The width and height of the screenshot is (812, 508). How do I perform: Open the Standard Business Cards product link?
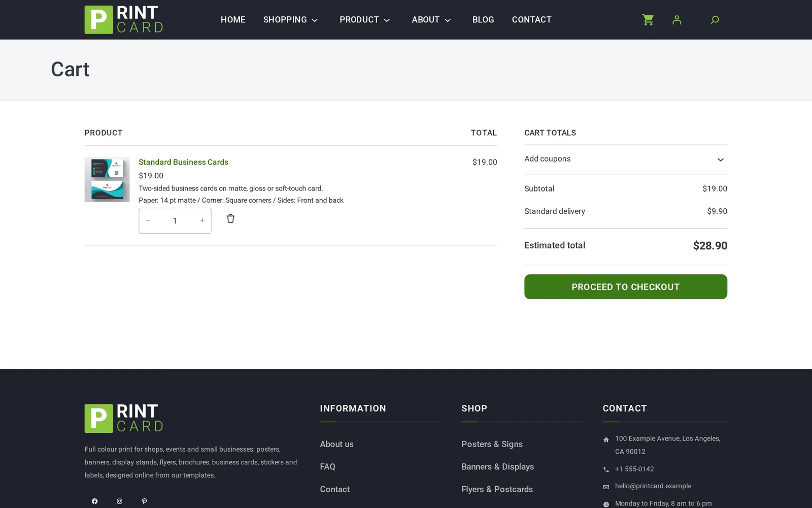[x=183, y=162]
